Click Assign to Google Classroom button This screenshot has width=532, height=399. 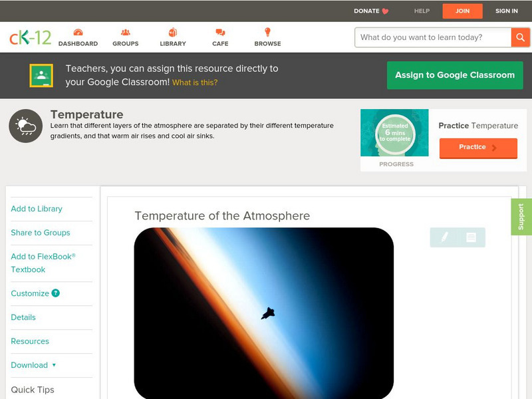pos(455,75)
